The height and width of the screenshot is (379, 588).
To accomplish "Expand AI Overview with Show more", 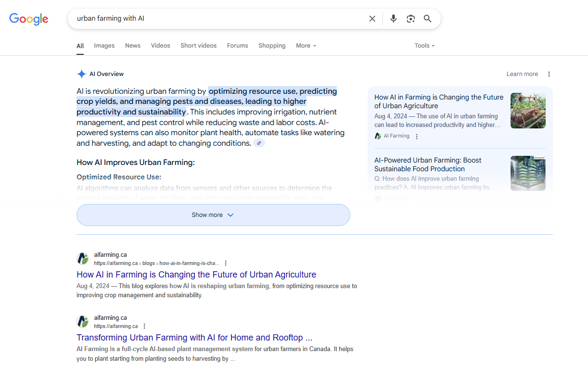I will [213, 215].
